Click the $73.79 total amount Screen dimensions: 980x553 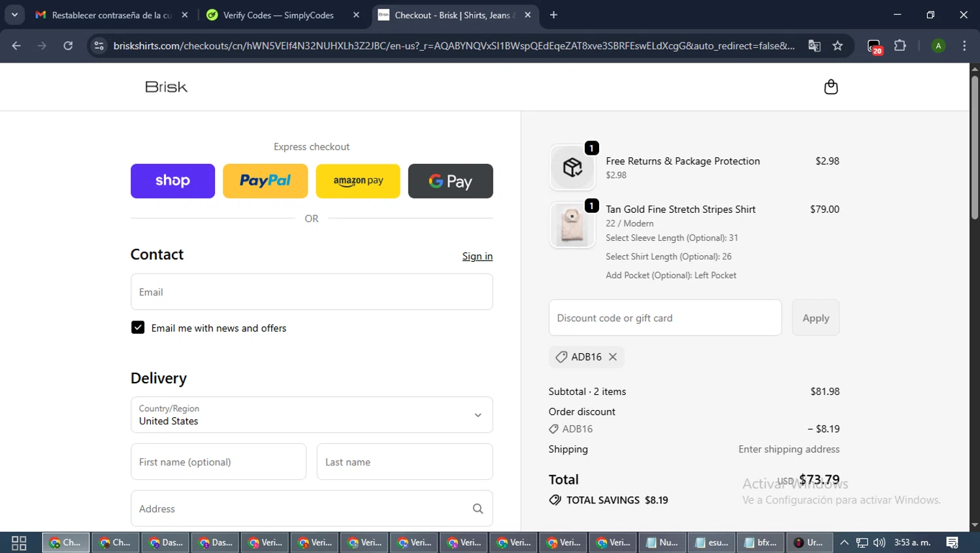tap(819, 479)
